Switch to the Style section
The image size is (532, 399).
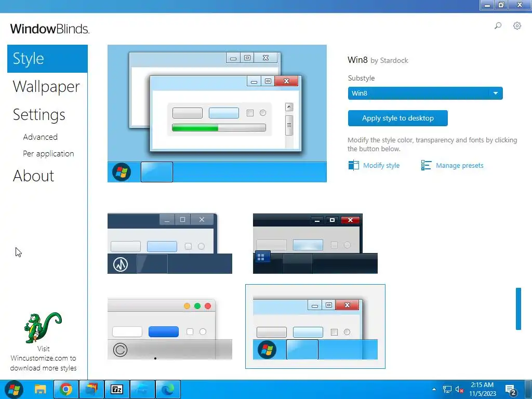[47, 58]
